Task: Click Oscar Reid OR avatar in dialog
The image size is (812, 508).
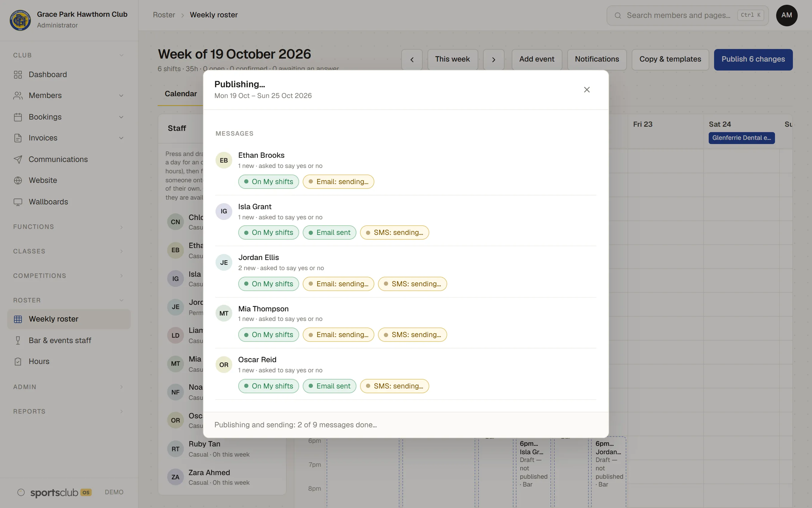Action: [224, 365]
